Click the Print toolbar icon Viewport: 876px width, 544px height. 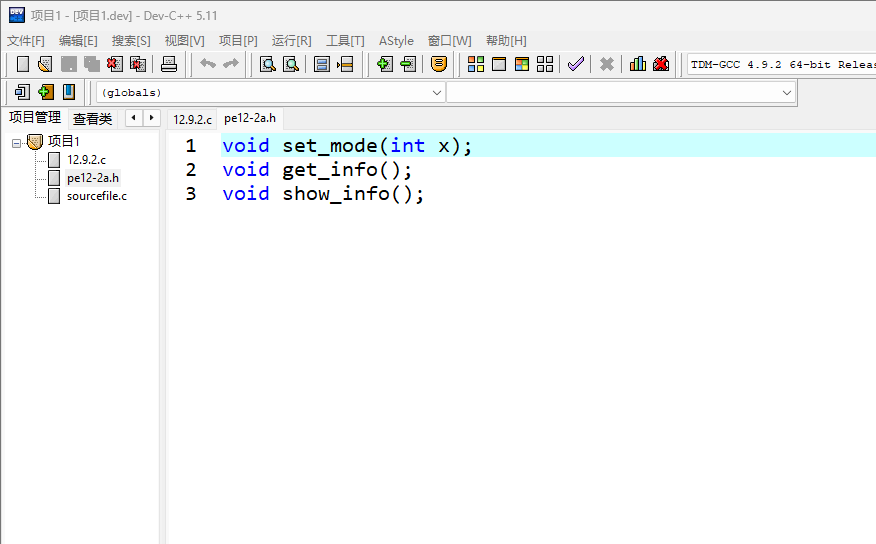click(169, 64)
